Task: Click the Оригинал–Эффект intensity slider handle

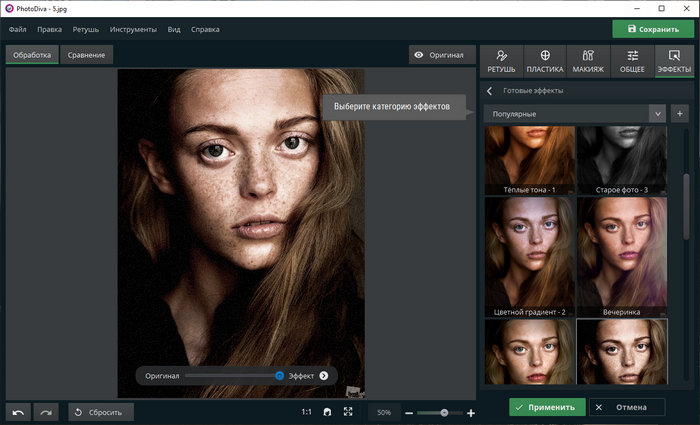Action: click(x=280, y=375)
